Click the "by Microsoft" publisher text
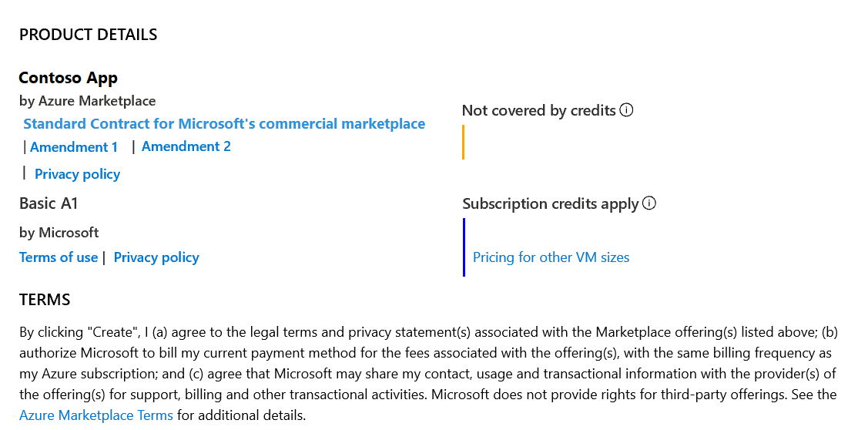The width and height of the screenshot is (868, 430). click(x=59, y=232)
